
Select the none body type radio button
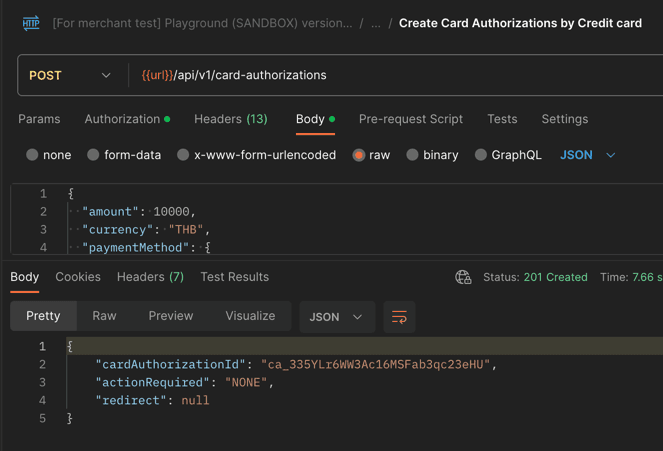[x=33, y=155]
